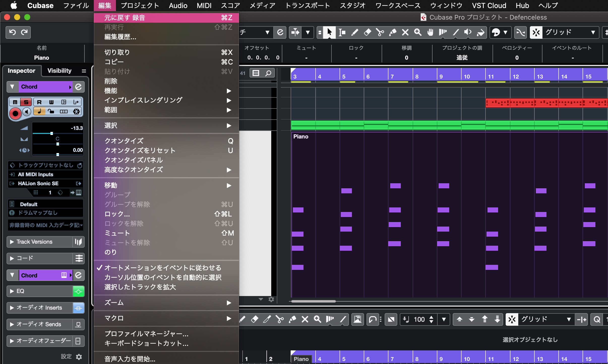
Task: Open the トランスポート menu
Action: coord(308,6)
